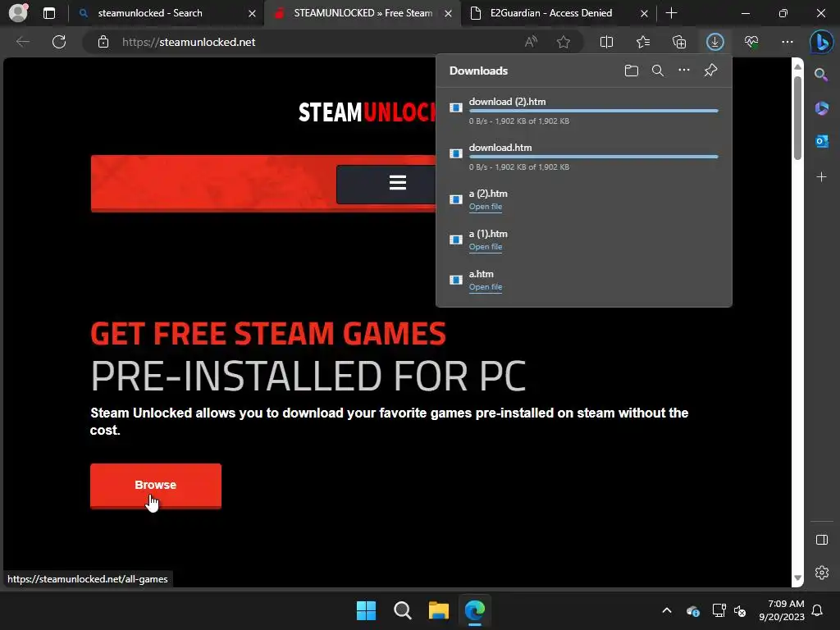
Task: Click the STEAMUNLOCKED site logo
Action: click(x=367, y=112)
